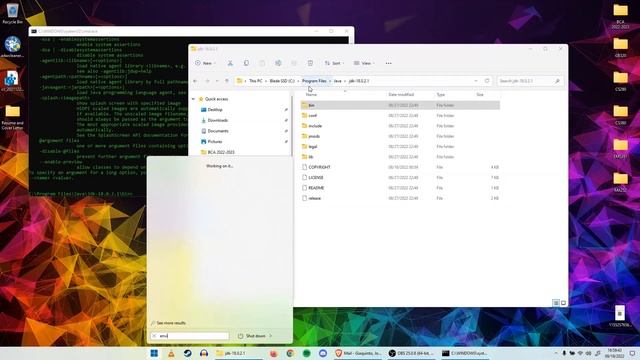Select the lib folder row
The image size is (640, 360).
click(x=400, y=157)
